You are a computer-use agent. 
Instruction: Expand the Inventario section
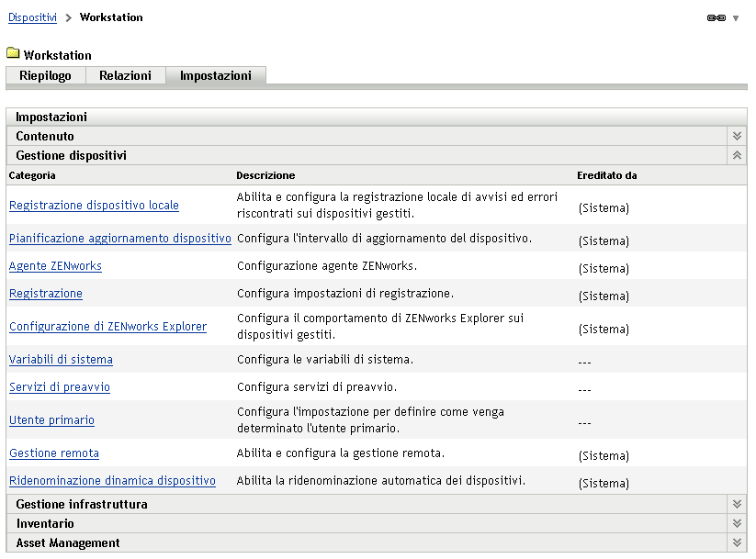736,522
